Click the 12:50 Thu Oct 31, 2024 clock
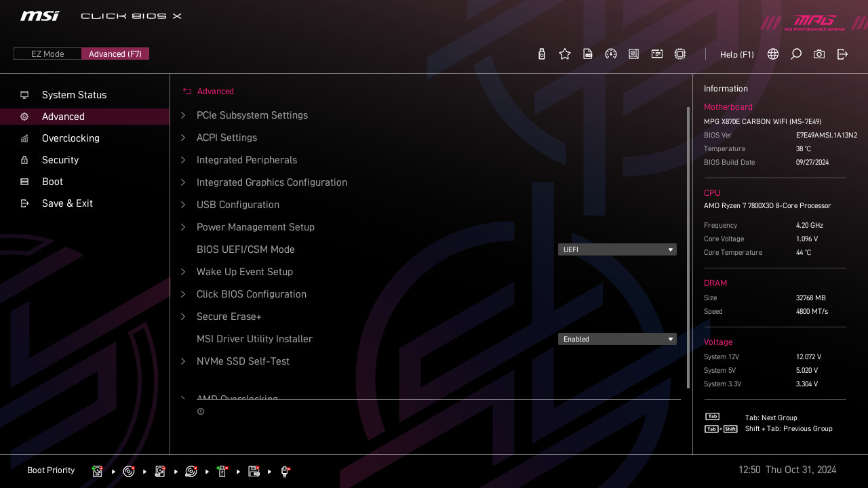This screenshot has height=488, width=868. tap(787, 470)
